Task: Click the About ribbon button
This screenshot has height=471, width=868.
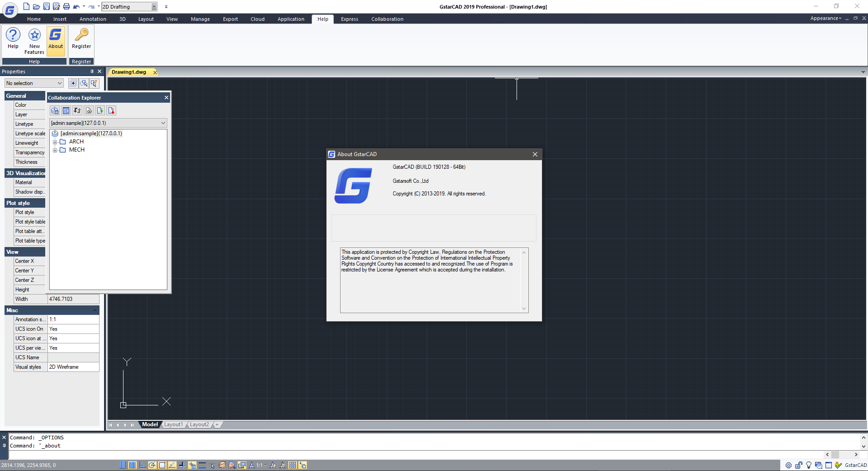Action: 56,41
